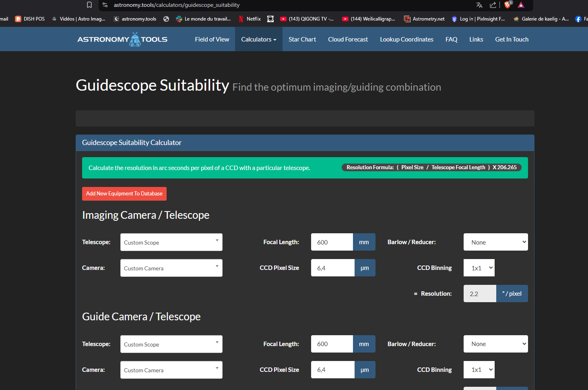Click the Astronomy Tools logo
Viewport: 588px width, 390px height.
(122, 39)
